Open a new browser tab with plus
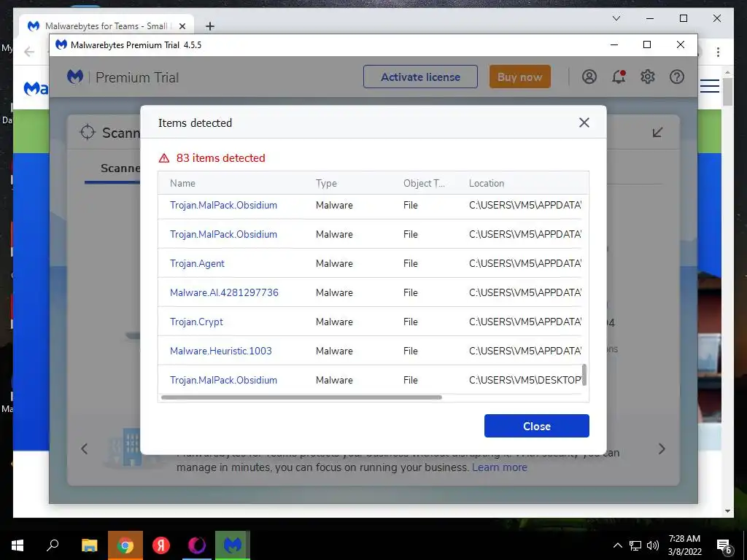Image resolution: width=747 pixels, height=560 pixels. pos(209,26)
